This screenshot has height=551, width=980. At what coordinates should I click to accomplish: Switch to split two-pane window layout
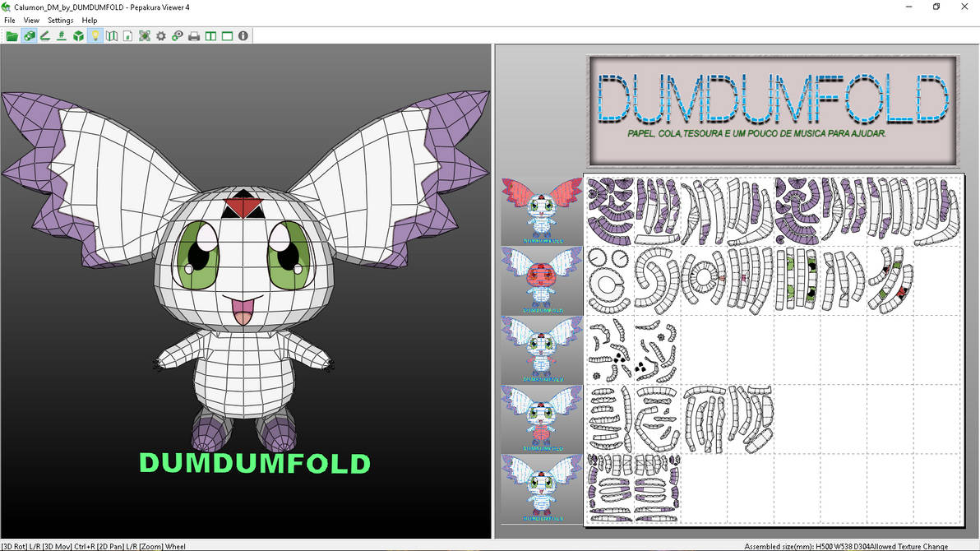(x=210, y=36)
